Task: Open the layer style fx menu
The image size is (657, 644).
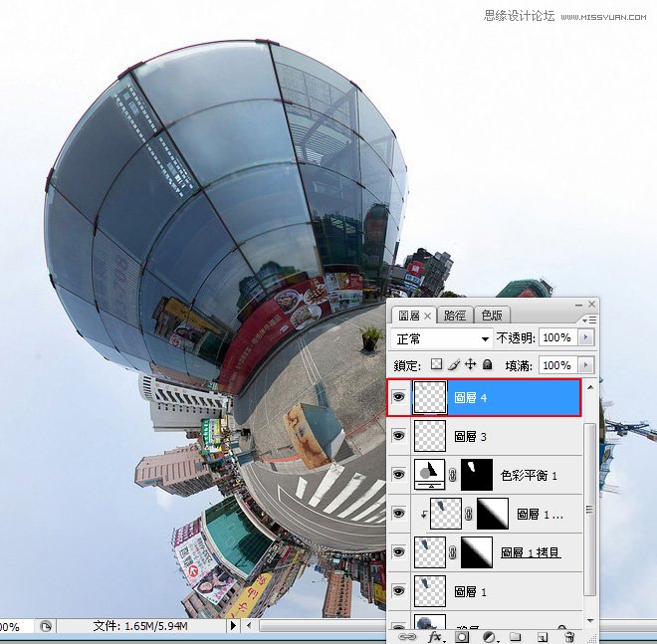Action: (x=434, y=636)
